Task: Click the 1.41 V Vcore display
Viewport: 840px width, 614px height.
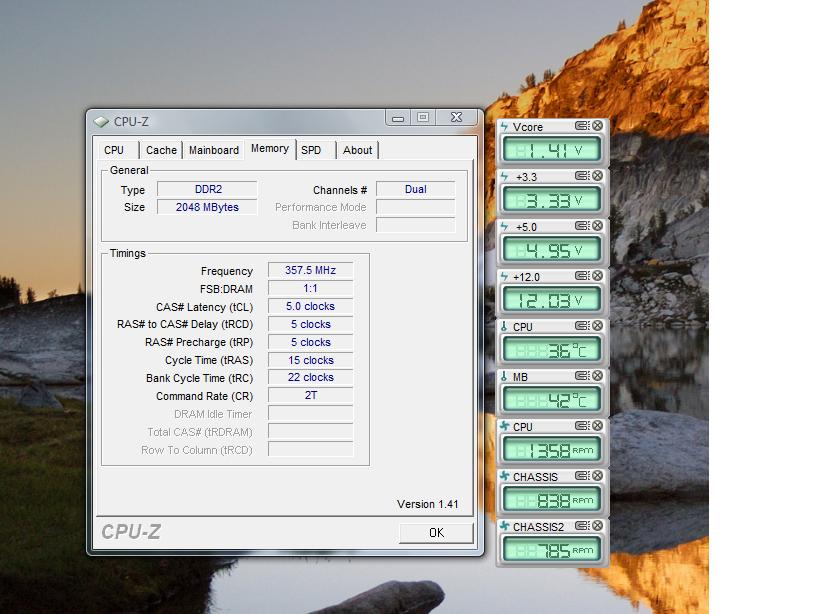Action: pos(551,150)
